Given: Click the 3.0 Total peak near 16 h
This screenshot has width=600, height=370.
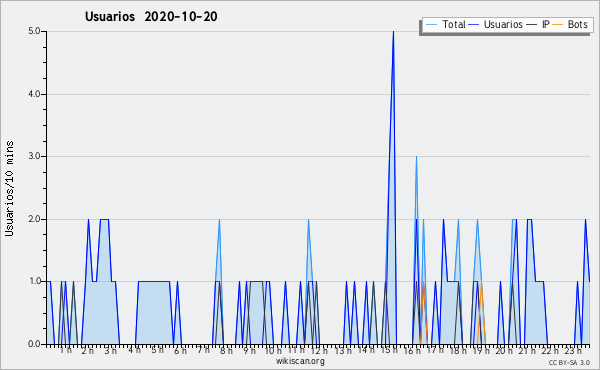Looking at the screenshot, I should tap(416, 157).
